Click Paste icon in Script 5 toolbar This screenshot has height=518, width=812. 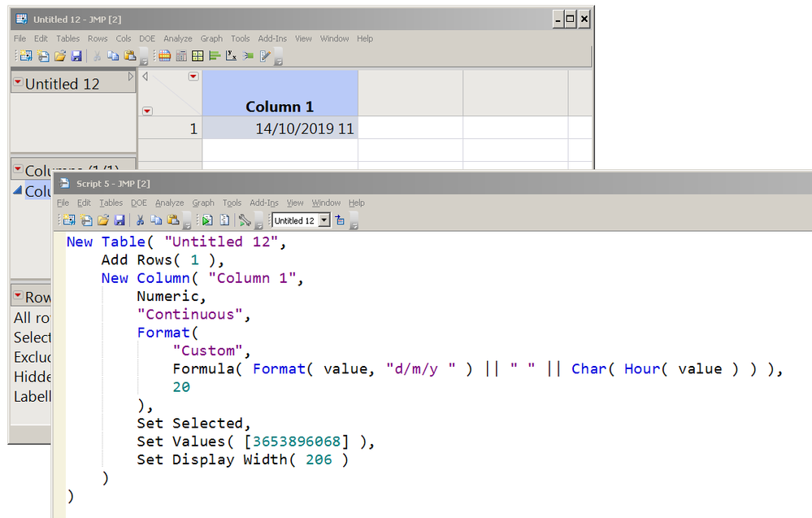pos(173,220)
